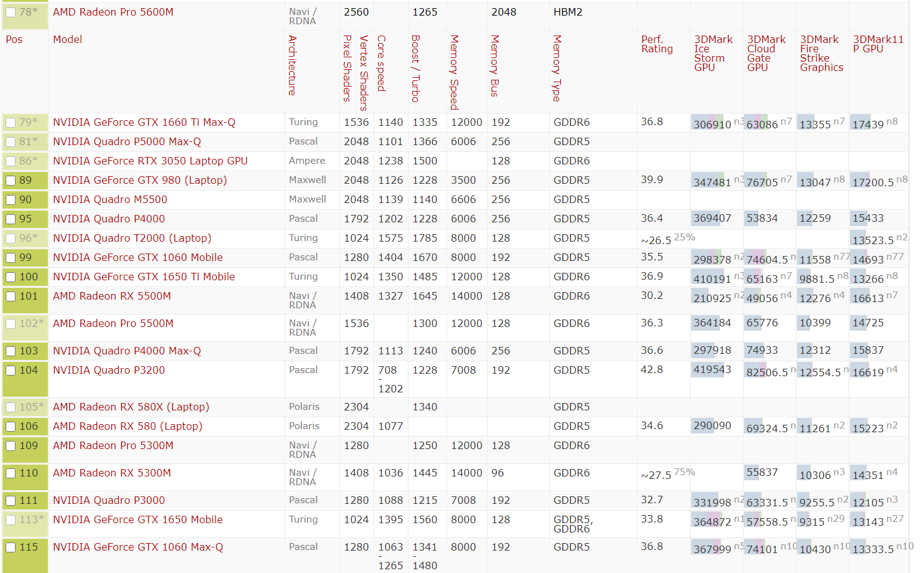Open AMD Radeon Pro 5500M link
Viewport: 924px width, 573px height.
[113, 323]
